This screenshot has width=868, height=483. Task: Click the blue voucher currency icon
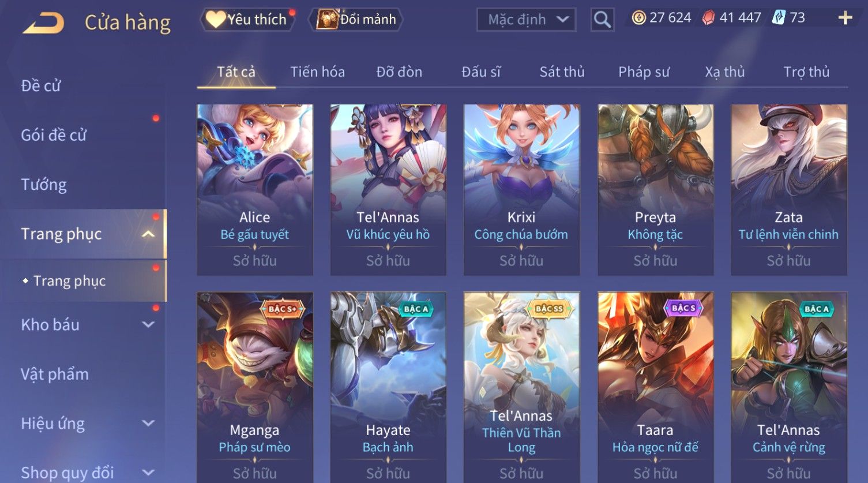click(779, 18)
